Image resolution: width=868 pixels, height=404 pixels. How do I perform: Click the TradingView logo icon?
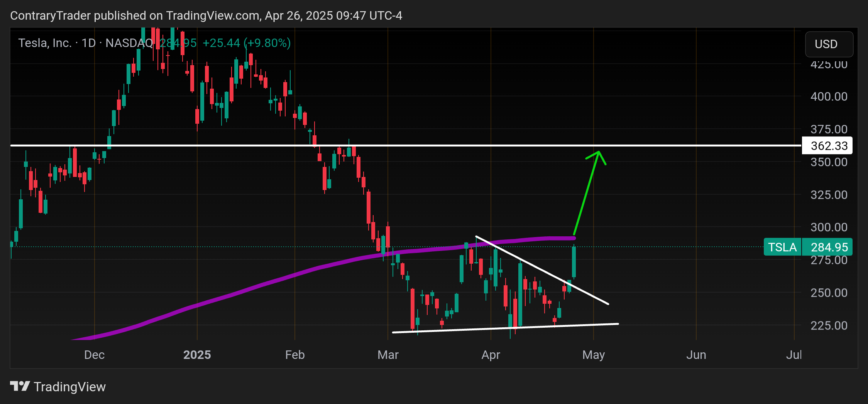[x=20, y=386]
